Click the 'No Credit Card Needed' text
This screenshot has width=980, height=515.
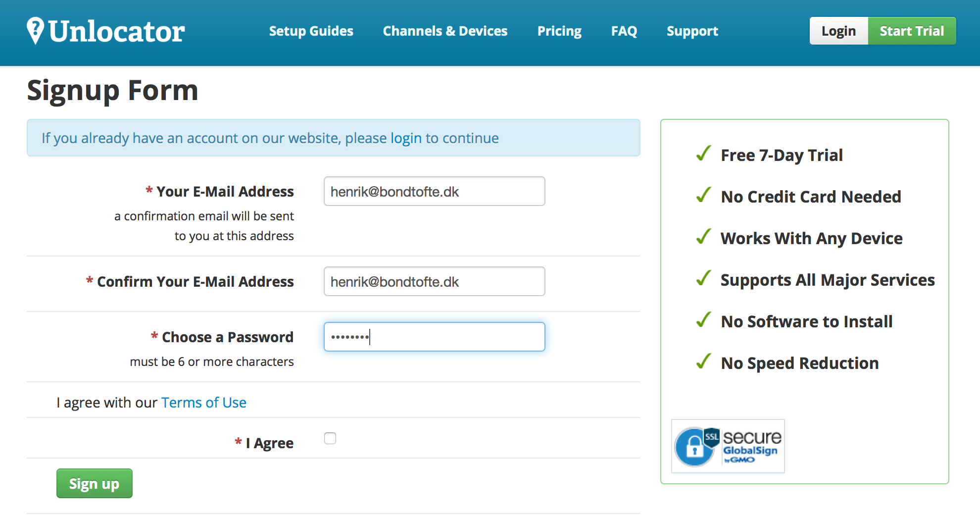[x=811, y=197]
